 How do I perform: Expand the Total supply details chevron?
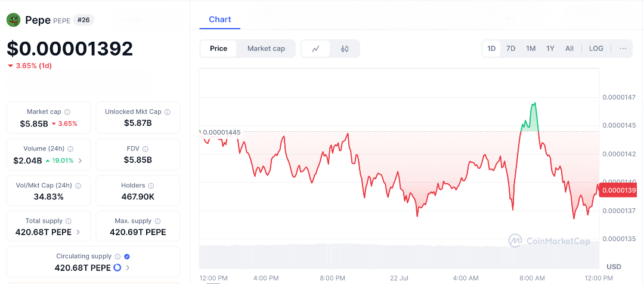[78, 232]
